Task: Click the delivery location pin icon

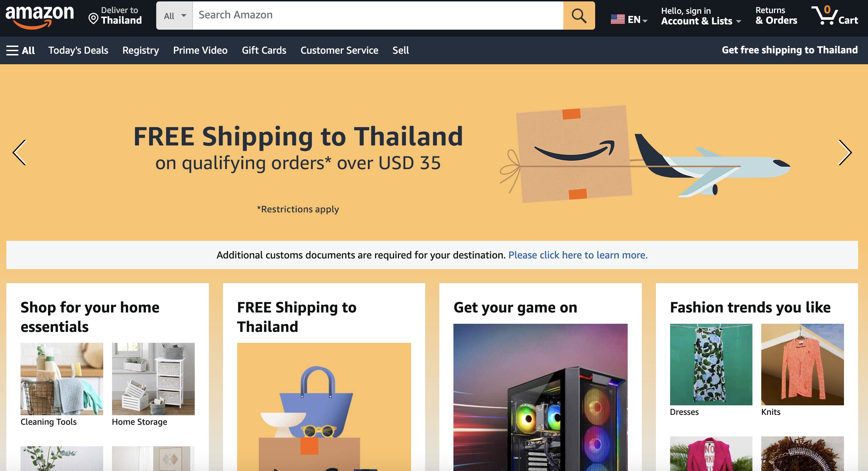Action: [93, 18]
